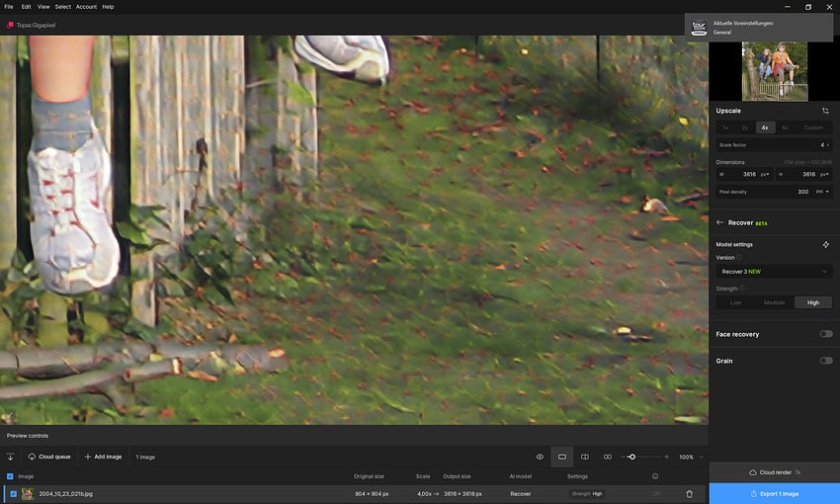Select the Custom upscale option
840x504 pixels.
(x=813, y=127)
